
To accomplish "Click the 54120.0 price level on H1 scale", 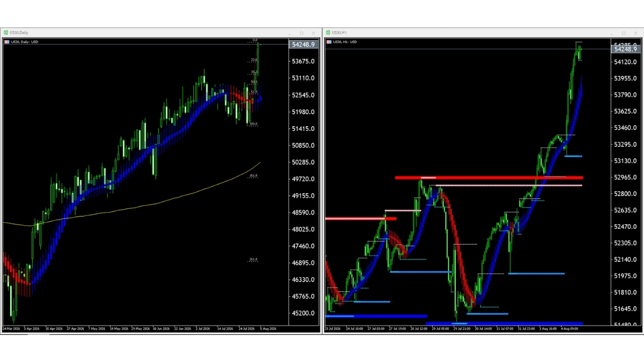I will coord(625,62).
